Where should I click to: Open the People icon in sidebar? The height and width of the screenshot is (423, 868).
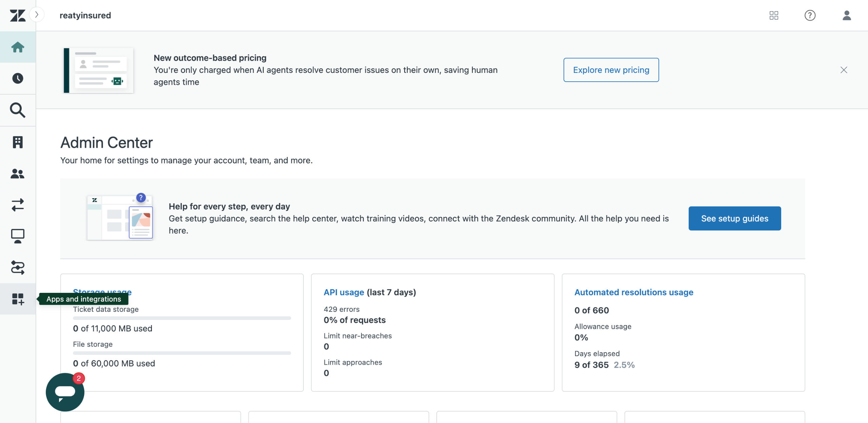point(18,174)
